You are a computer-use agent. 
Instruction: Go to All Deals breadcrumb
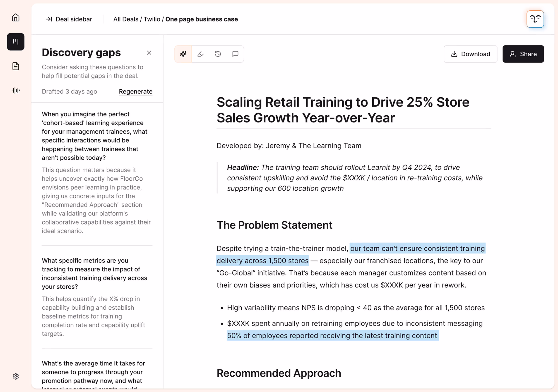(x=126, y=19)
